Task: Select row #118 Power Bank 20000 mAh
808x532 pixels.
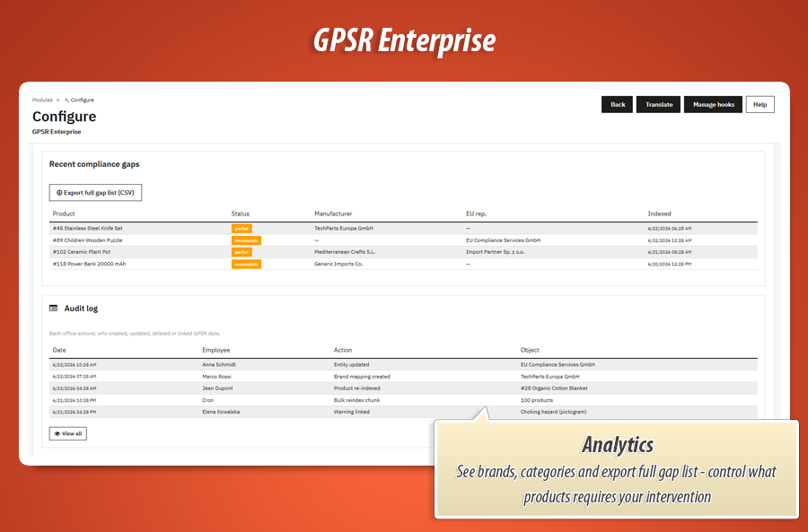Action: [403, 264]
